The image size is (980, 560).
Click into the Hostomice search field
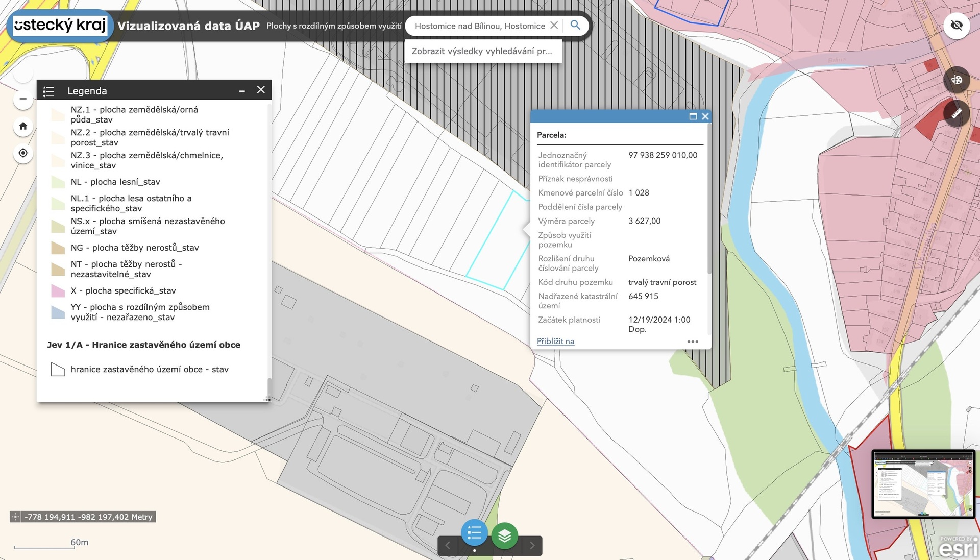coord(480,26)
